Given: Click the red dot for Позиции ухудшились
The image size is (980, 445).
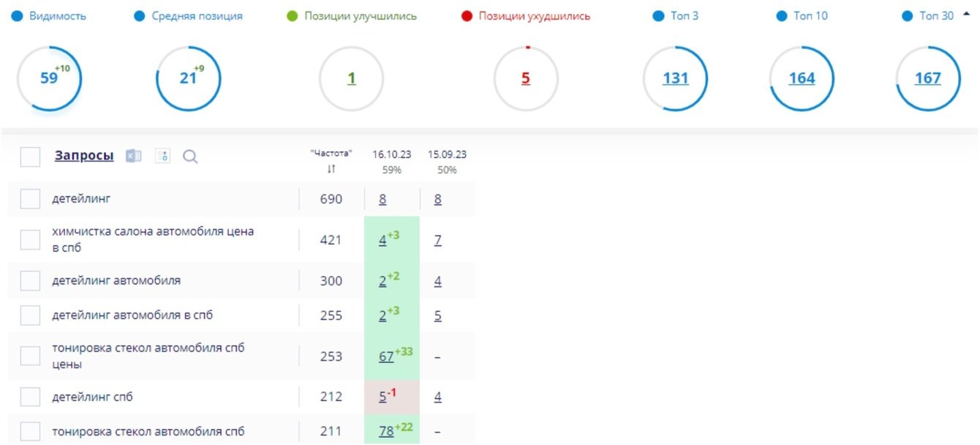Looking at the screenshot, I should [x=467, y=16].
